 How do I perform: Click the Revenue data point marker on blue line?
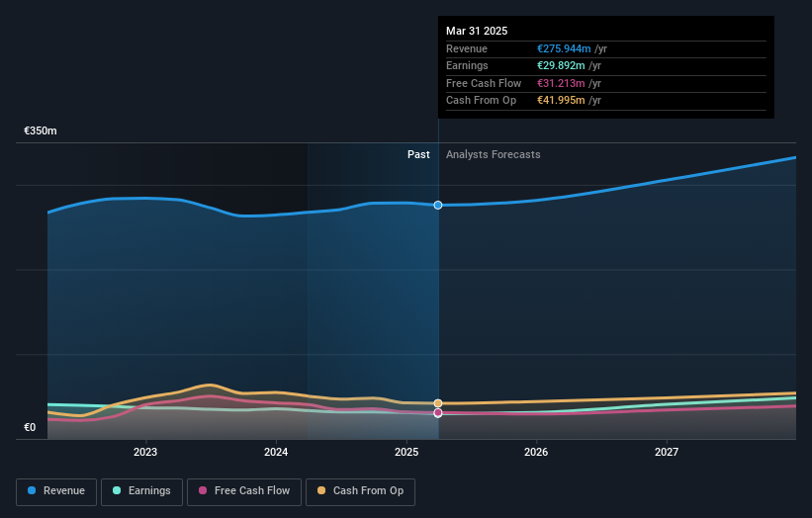(438, 206)
